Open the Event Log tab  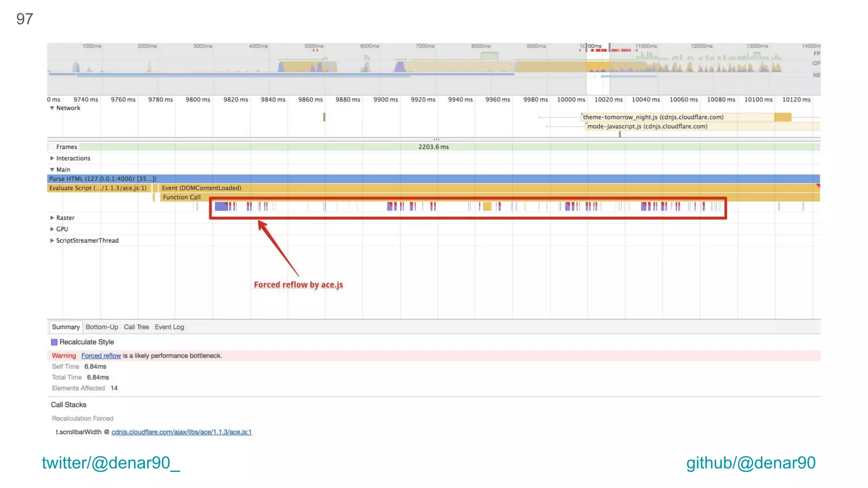point(169,327)
